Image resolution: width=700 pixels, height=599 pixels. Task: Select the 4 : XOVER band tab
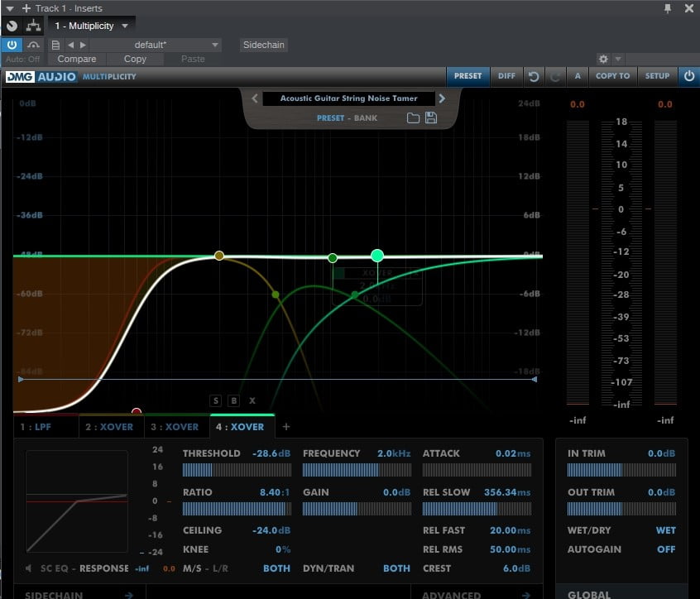pyautogui.click(x=242, y=427)
